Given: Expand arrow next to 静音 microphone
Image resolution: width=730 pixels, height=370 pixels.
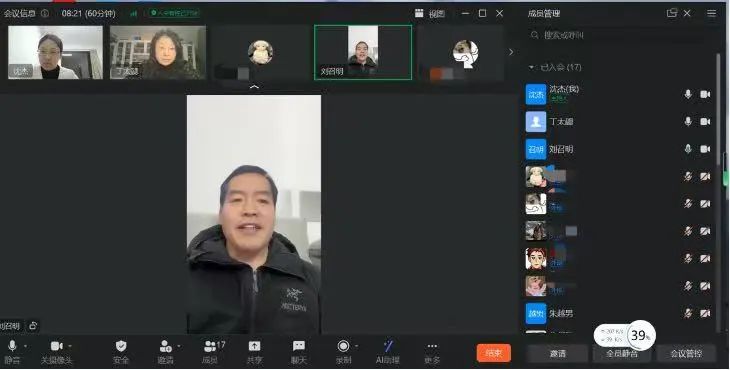Looking at the screenshot, I should coord(25,346).
